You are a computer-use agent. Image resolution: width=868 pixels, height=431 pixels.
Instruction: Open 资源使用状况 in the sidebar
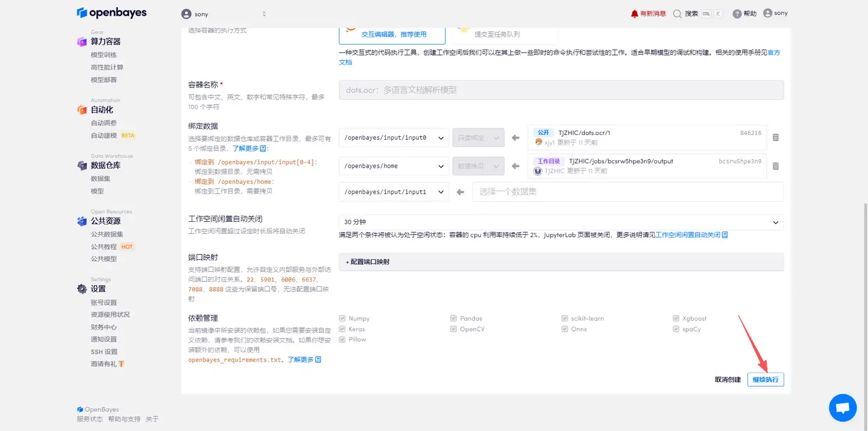coord(110,315)
